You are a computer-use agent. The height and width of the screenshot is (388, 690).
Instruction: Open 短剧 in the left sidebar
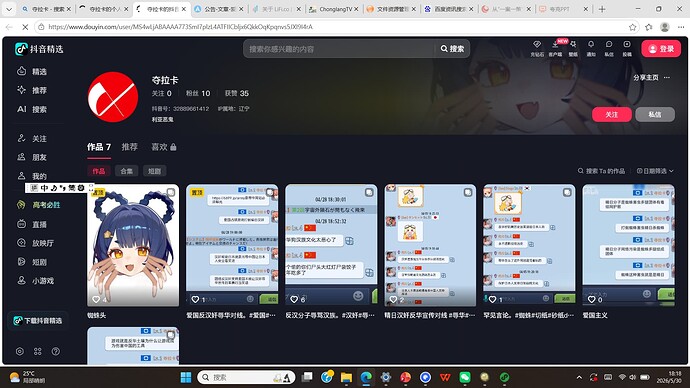coord(32,262)
